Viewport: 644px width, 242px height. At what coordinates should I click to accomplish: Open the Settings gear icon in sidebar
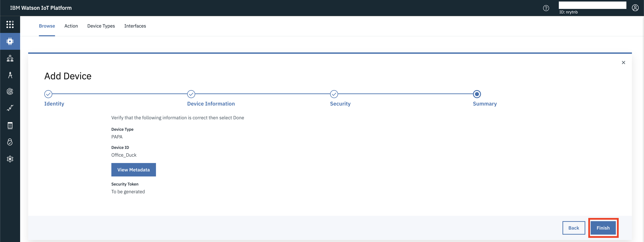10,159
